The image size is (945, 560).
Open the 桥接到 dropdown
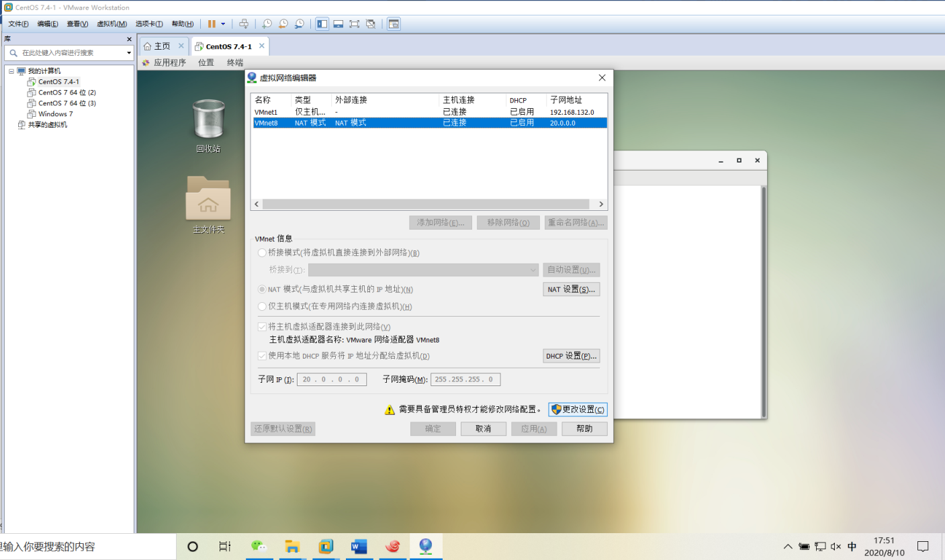click(423, 270)
